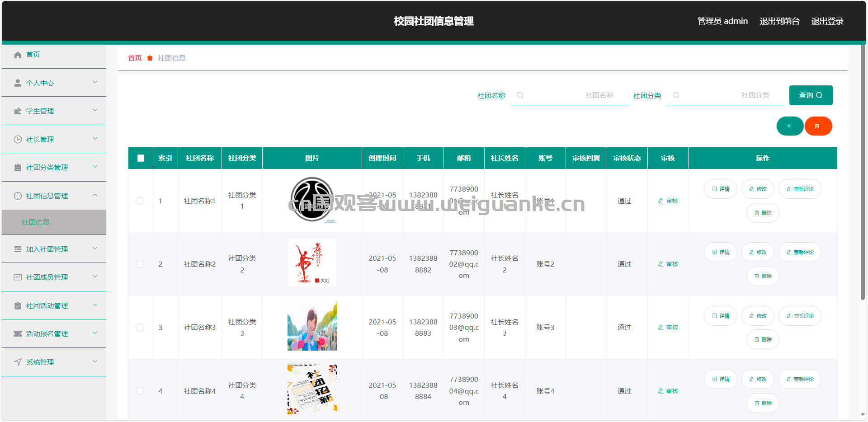Click the 社团名称 column header

[200, 158]
